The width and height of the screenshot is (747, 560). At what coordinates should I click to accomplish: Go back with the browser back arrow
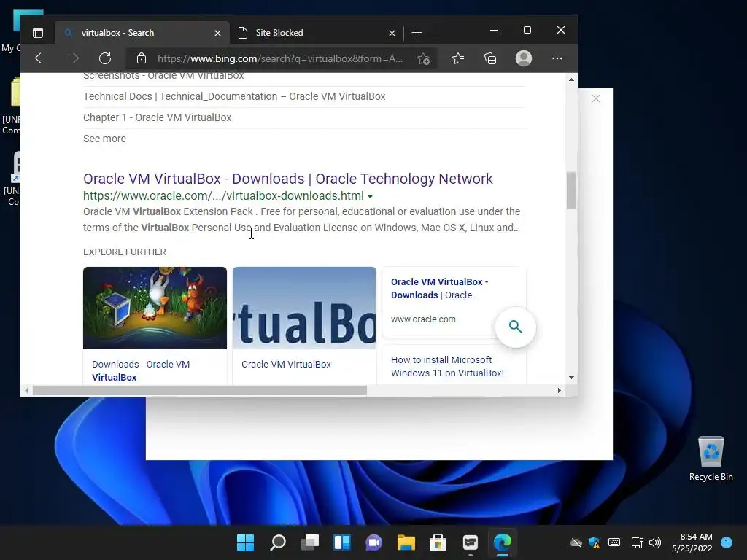pyautogui.click(x=41, y=58)
